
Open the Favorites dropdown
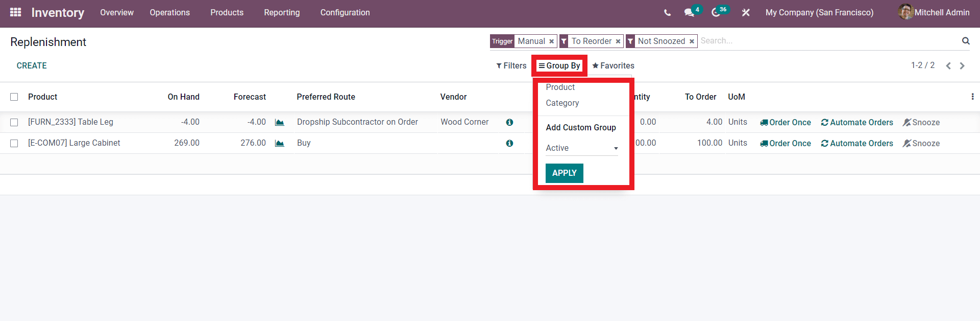click(x=613, y=65)
